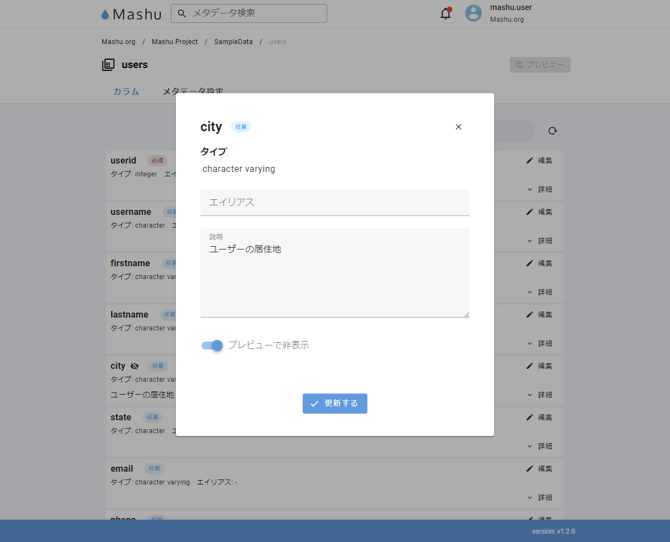Click the edit pencil for the email column
Image resolution: width=670 pixels, height=542 pixels.
[530, 468]
